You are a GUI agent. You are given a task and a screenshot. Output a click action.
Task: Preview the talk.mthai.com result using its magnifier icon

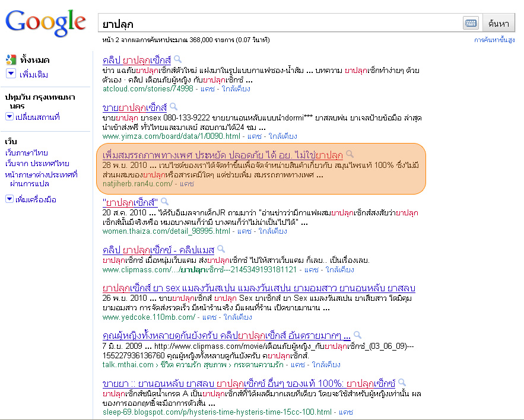coord(357,335)
